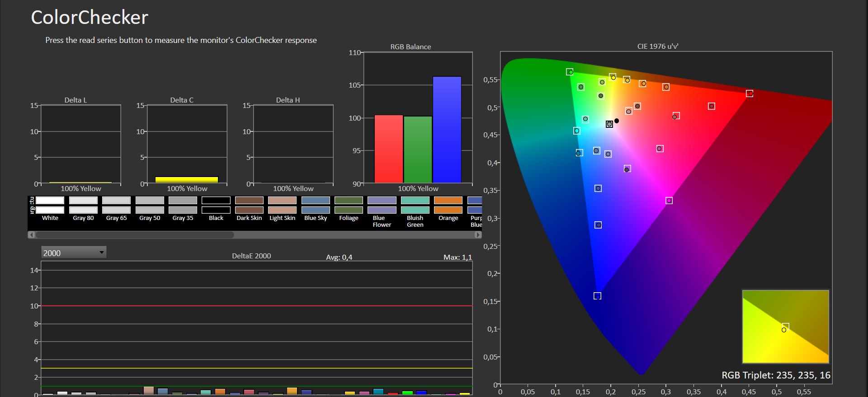Screen dimensions: 868x397
Task: Select the Bluish Green patch label
Action: point(415,221)
